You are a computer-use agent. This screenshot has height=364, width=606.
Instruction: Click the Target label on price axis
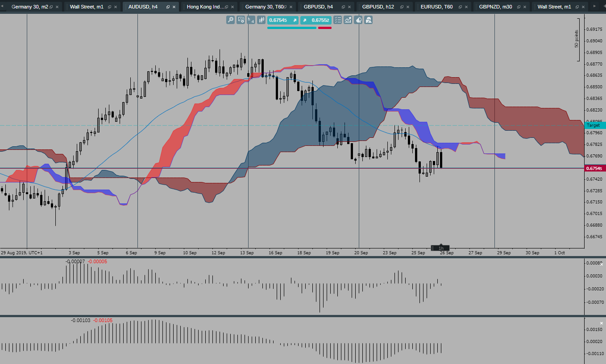(x=594, y=125)
